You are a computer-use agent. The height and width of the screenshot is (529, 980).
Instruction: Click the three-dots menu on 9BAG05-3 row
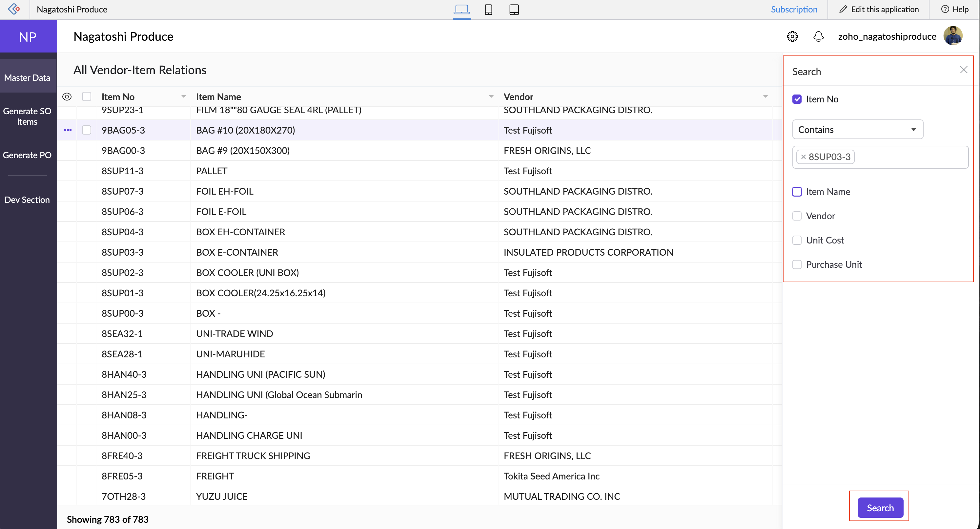(68, 130)
